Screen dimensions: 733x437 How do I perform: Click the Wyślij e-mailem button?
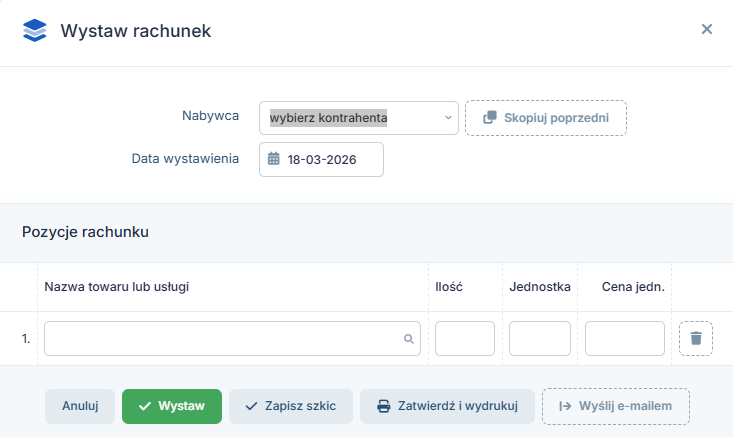(615, 406)
